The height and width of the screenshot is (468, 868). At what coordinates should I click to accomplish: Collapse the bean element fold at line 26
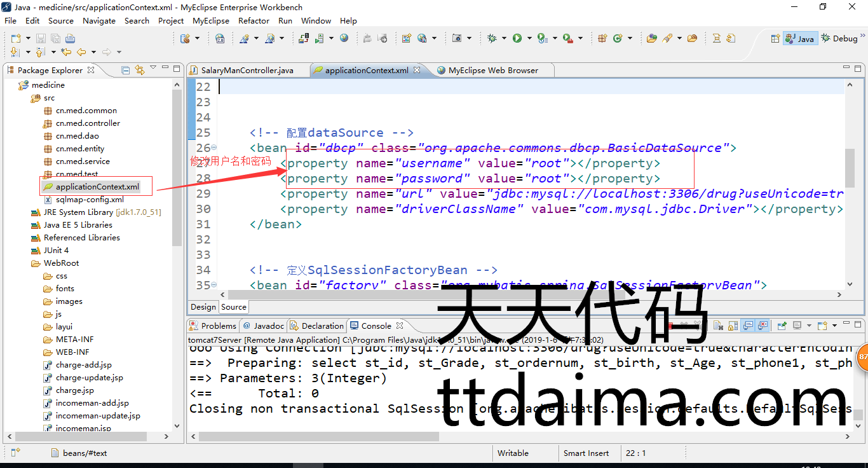(x=214, y=148)
